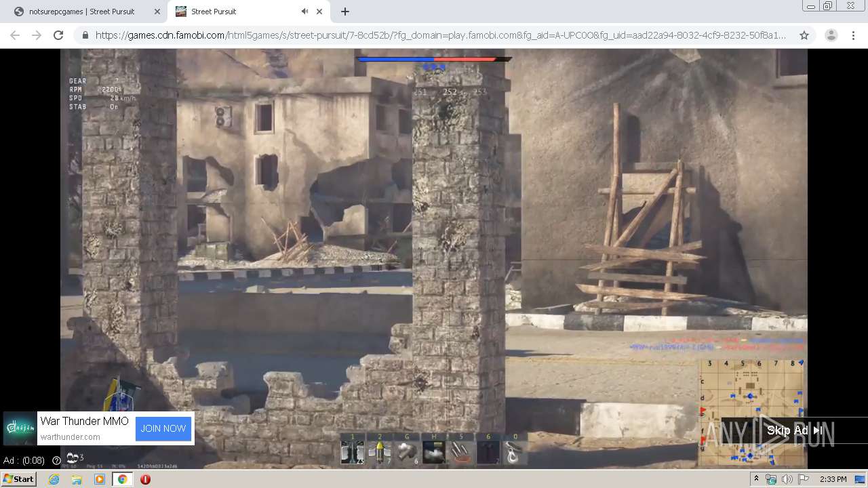Focus the address bar URL
Image resolution: width=868 pixels, height=488 pixels.
pyautogui.click(x=441, y=35)
